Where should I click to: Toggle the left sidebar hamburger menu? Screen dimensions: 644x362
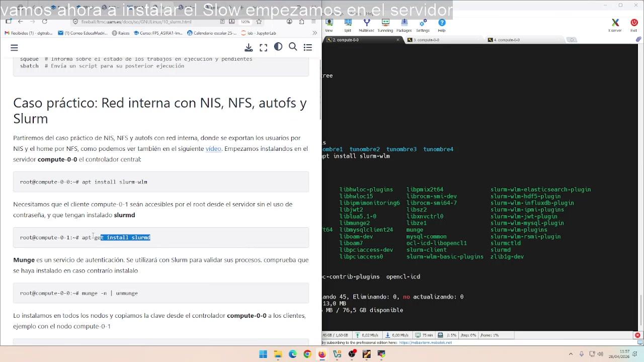pyautogui.click(x=14, y=48)
